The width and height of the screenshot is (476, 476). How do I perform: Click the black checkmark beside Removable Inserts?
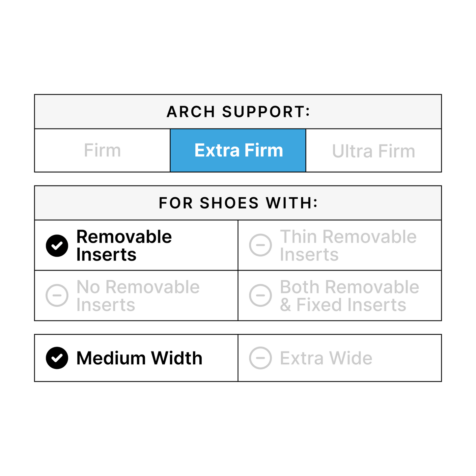(x=57, y=246)
